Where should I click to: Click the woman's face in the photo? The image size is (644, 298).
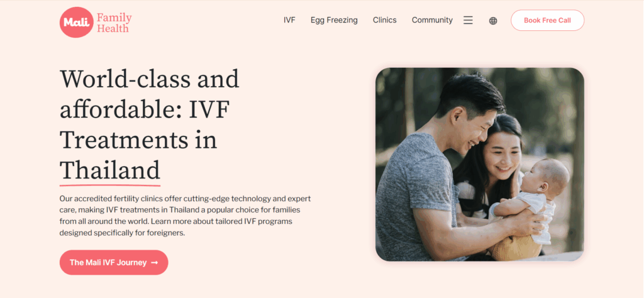(502, 155)
